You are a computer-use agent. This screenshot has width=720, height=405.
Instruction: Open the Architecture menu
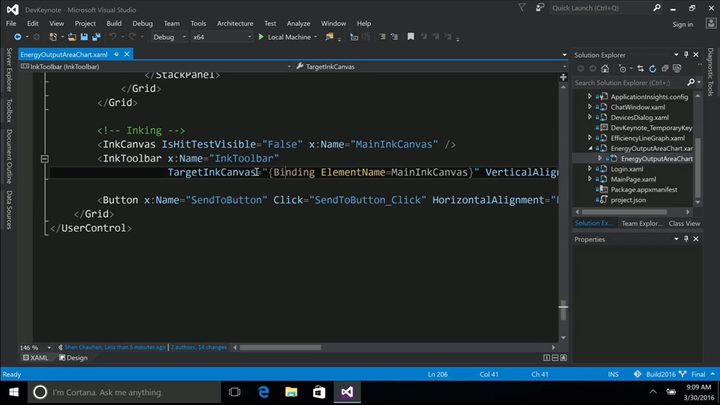click(235, 23)
